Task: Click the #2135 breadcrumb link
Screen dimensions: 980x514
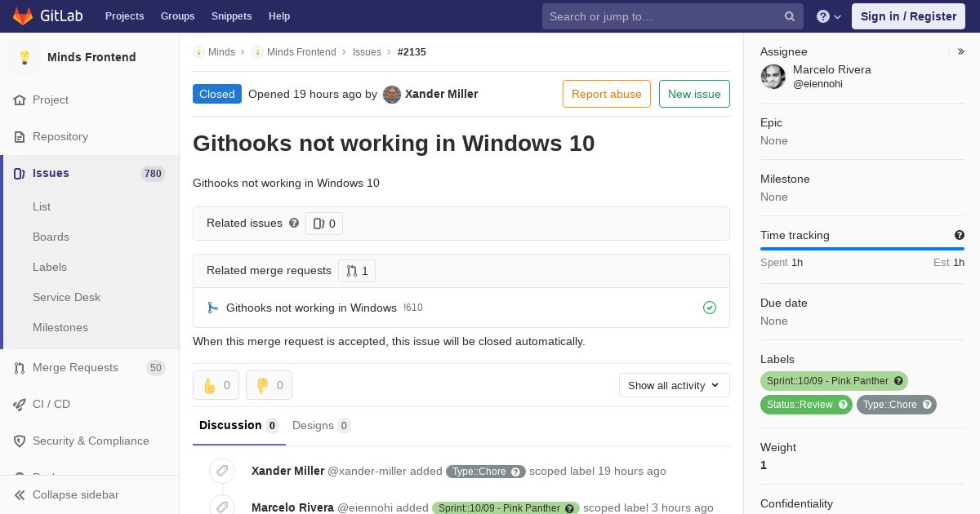Action: coord(412,52)
